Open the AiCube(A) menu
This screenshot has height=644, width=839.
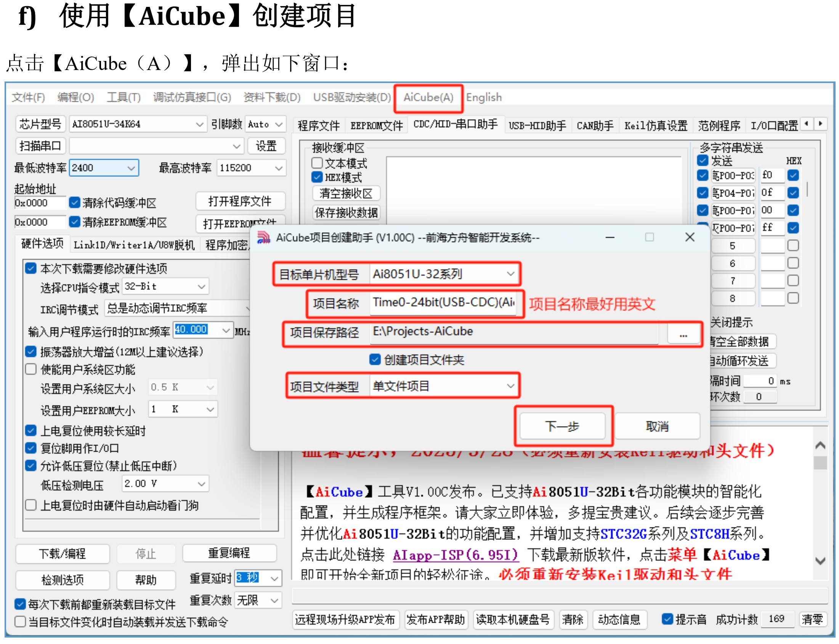coord(428,97)
